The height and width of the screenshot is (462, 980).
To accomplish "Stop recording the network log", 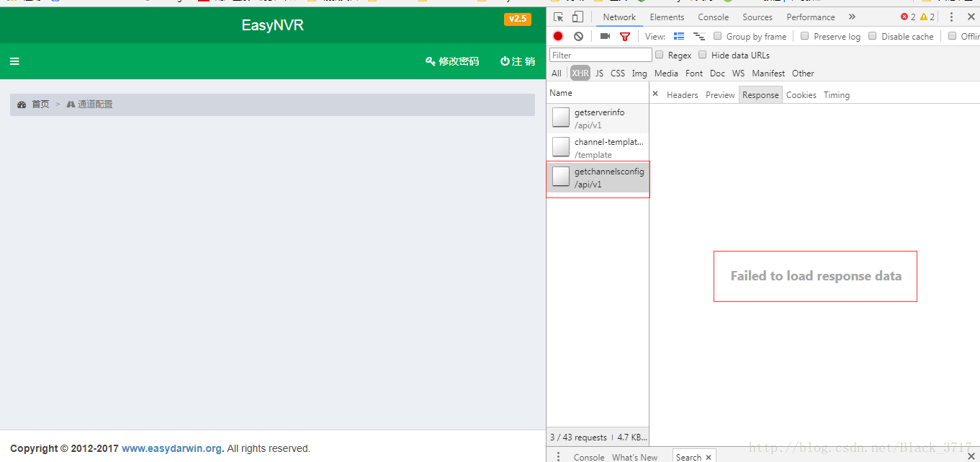I will pos(558,36).
